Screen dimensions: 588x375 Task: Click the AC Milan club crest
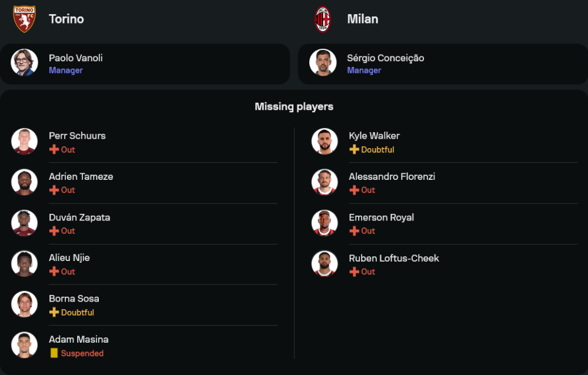(x=323, y=19)
